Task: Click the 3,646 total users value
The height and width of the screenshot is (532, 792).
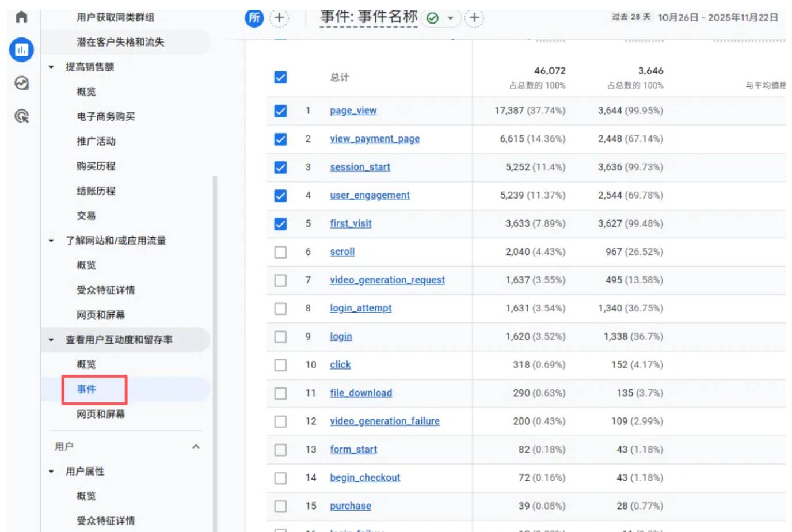Action: [x=651, y=70]
